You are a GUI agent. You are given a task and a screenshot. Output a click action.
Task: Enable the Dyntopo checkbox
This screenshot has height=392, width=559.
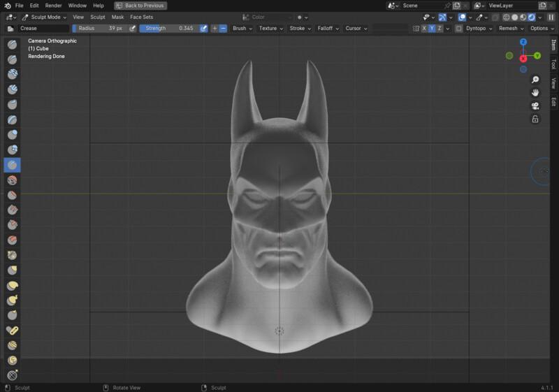point(459,29)
